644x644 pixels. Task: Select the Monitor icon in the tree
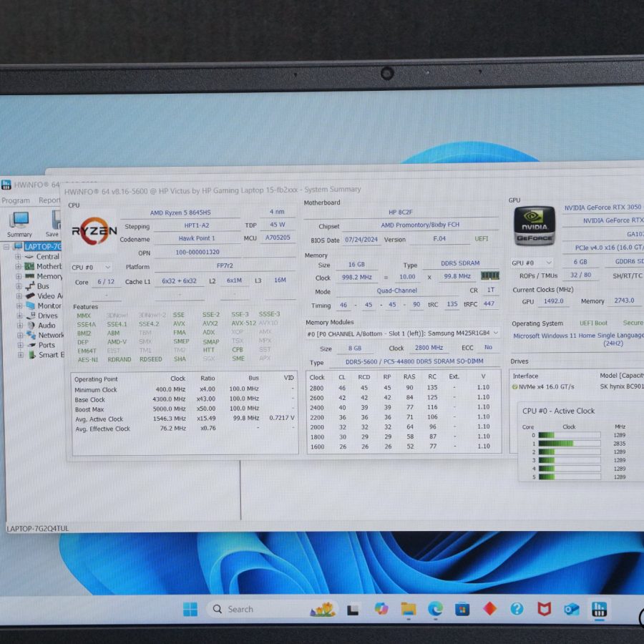tap(31, 306)
